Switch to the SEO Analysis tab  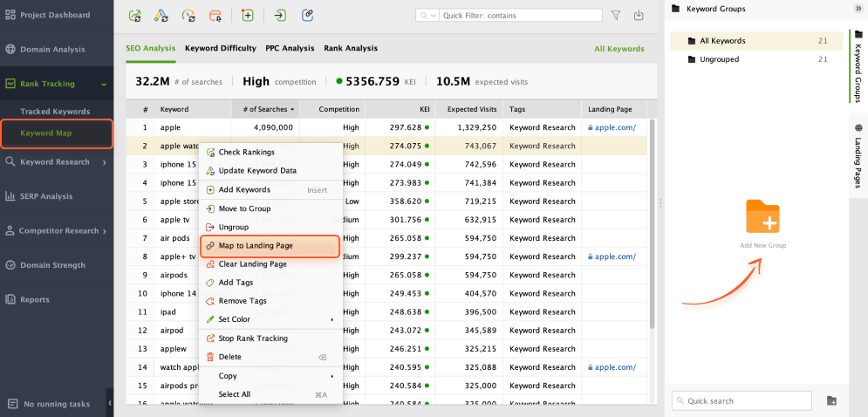pos(151,48)
